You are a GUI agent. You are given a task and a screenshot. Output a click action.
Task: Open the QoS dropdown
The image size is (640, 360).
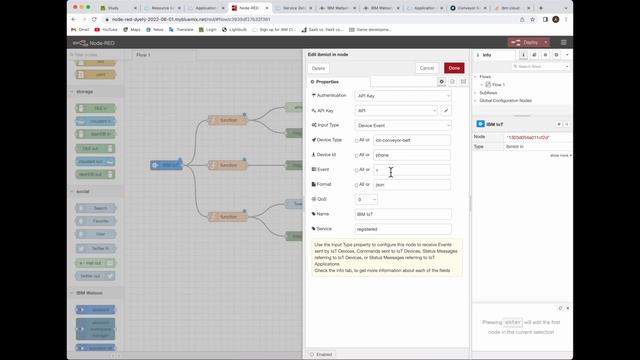coord(366,200)
